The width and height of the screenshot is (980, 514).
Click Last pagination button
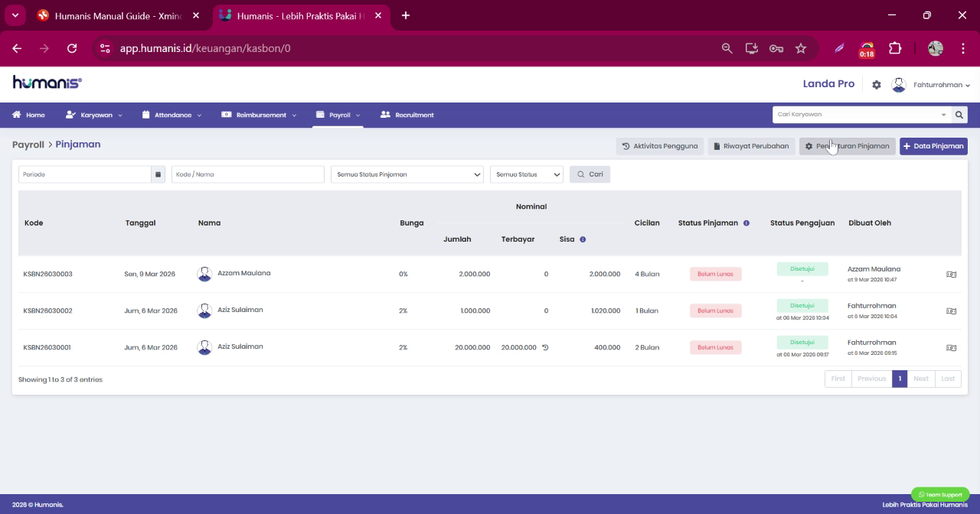948,379
